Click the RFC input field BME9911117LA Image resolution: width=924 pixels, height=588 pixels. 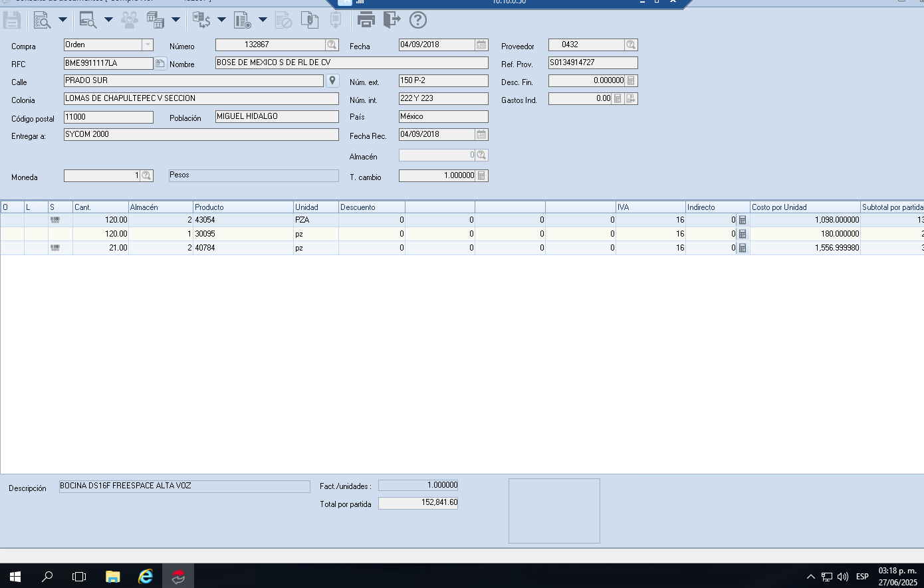click(108, 63)
